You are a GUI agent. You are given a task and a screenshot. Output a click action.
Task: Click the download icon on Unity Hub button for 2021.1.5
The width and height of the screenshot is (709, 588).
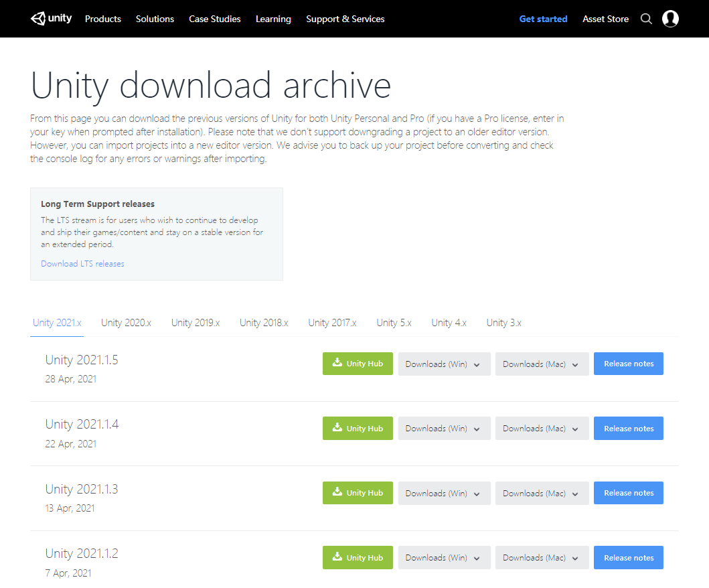(x=337, y=363)
